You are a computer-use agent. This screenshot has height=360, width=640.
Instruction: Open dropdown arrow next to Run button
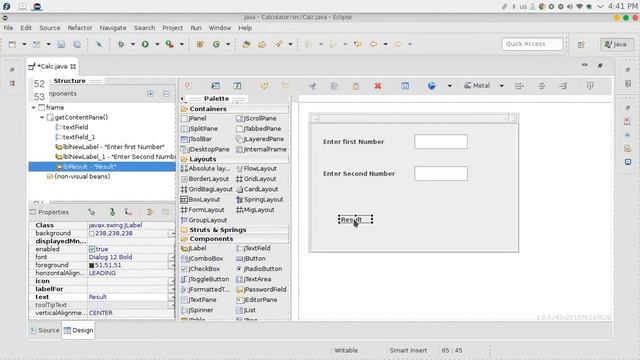pos(157,44)
